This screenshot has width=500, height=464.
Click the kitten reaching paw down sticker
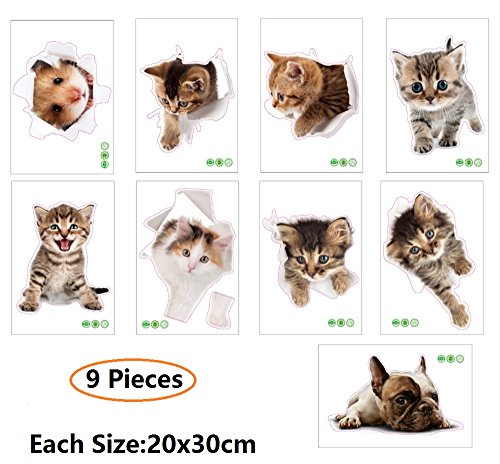[432, 258]
